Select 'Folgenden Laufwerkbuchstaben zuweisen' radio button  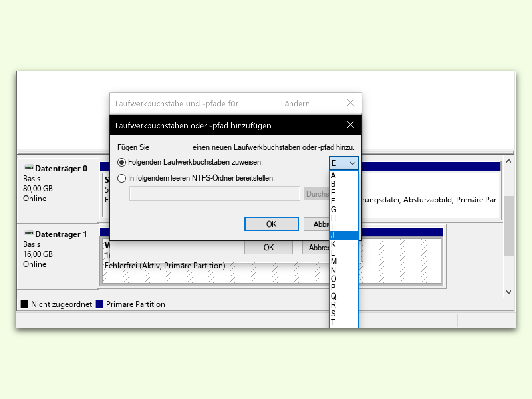[x=122, y=162]
